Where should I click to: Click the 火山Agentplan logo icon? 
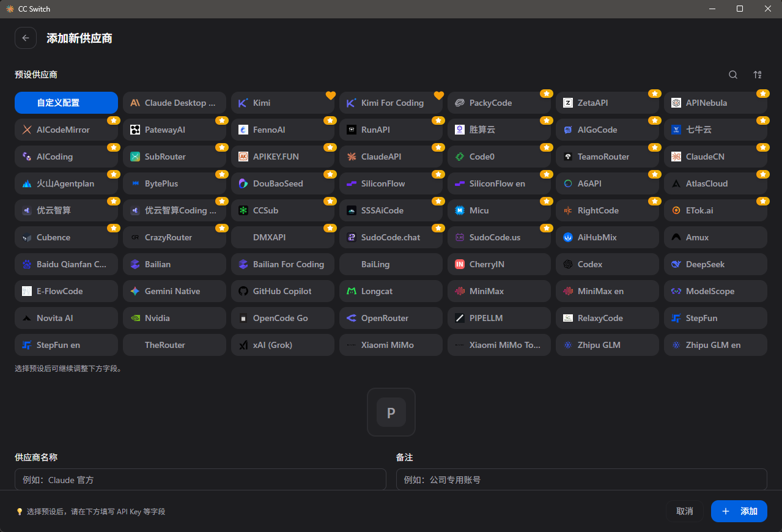[27, 183]
